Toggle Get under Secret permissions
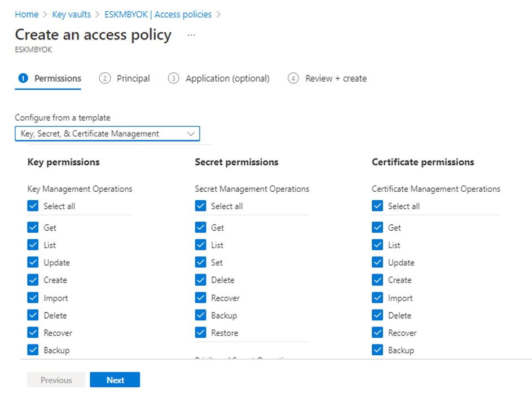Viewport: 532px width, 393px height. pos(200,227)
